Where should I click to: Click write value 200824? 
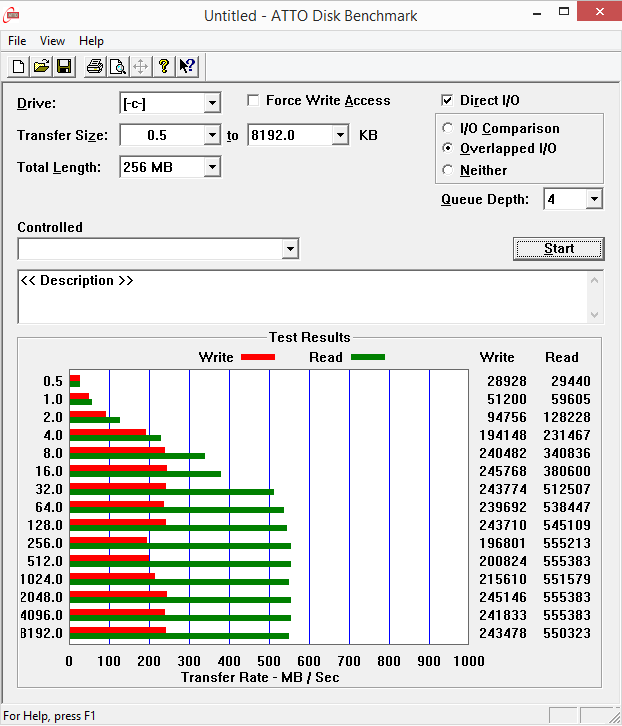pos(503,561)
